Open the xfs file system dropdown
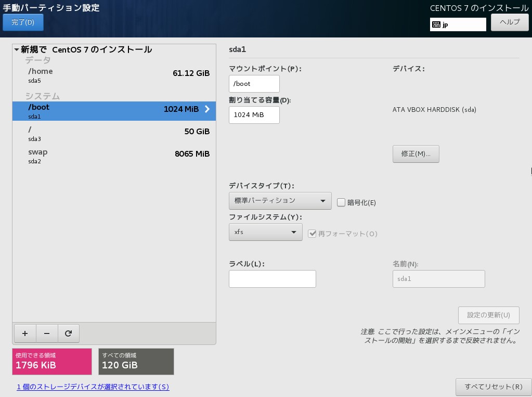Screen dimensions: 532x397 click(265, 232)
